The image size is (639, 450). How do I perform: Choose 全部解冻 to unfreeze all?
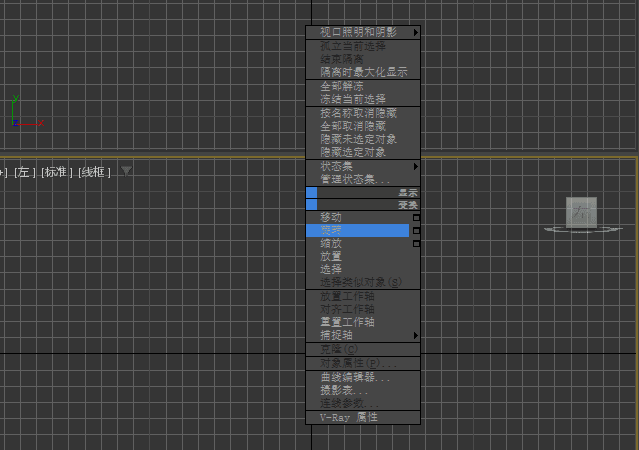[363, 86]
